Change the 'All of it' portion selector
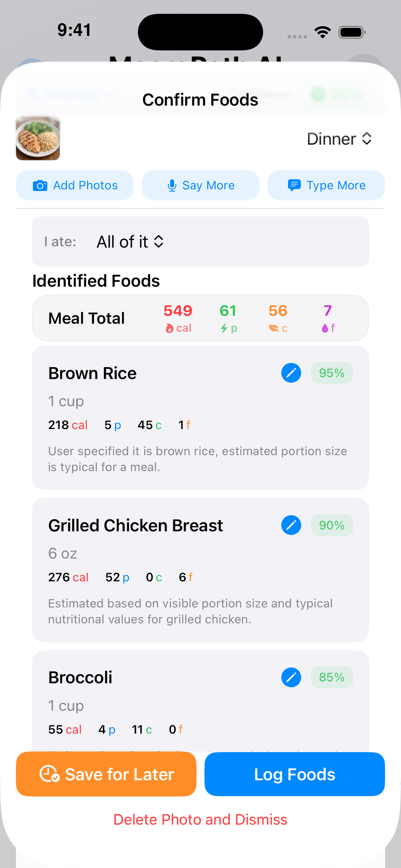This screenshot has width=401, height=868. [130, 242]
